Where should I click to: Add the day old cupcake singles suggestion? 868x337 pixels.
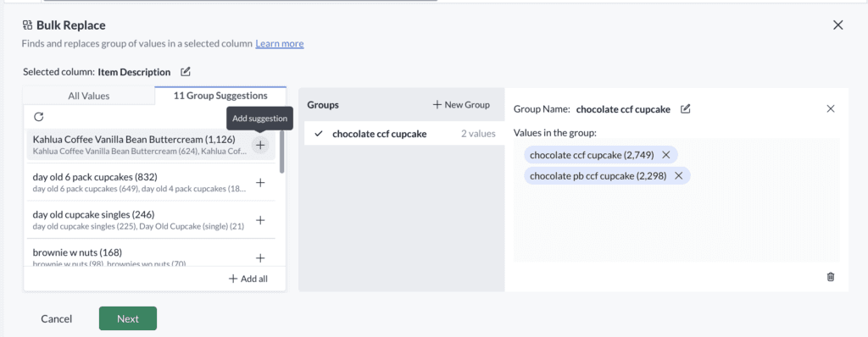(260, 220)
